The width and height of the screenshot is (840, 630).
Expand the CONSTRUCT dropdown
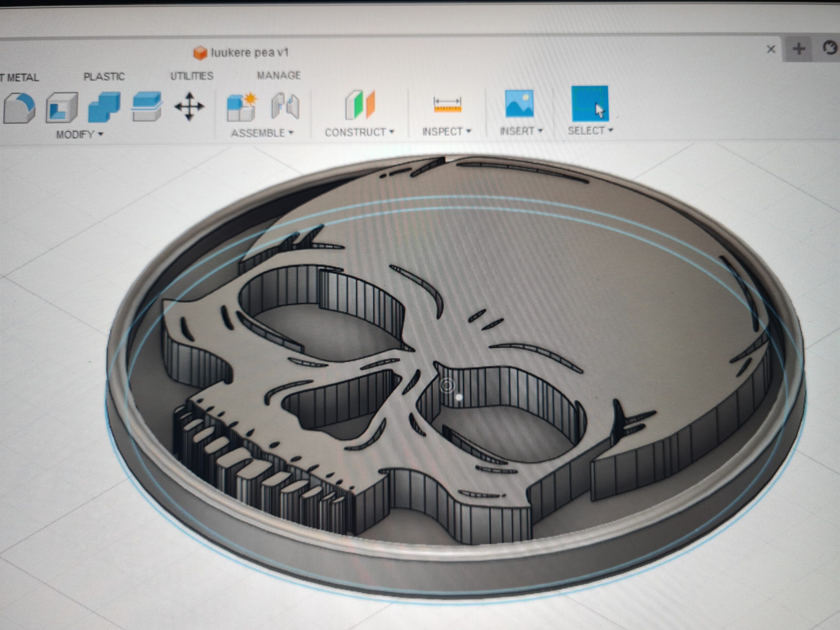pyautogui.click(x=359, y=133)
